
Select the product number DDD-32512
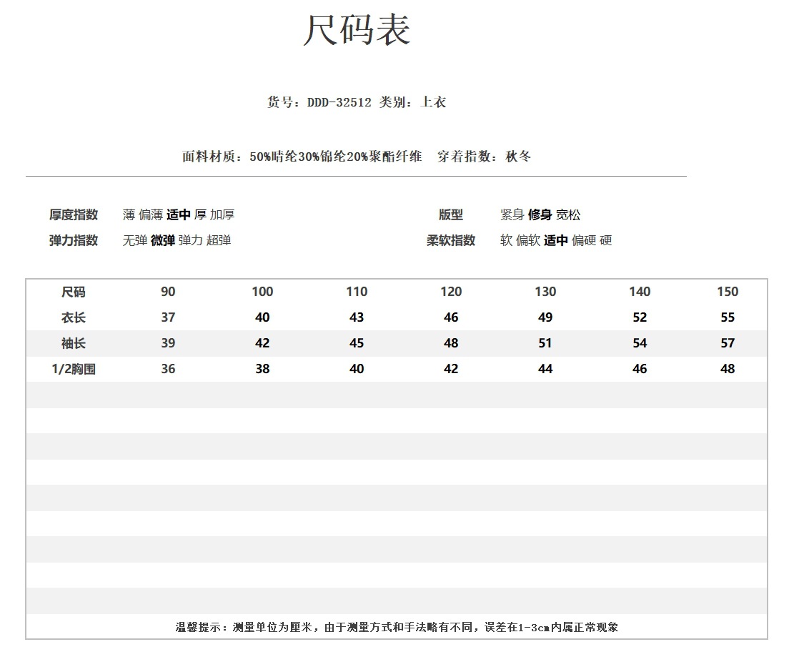coord(339,102)
